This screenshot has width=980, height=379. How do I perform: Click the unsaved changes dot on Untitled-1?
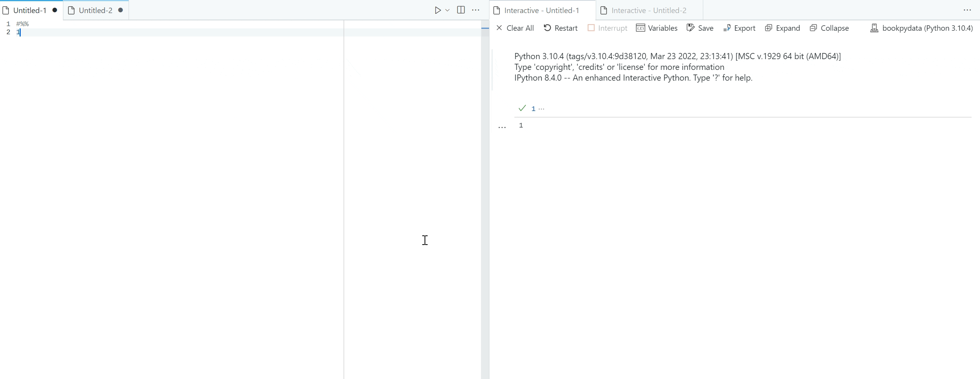click(55, 10)
